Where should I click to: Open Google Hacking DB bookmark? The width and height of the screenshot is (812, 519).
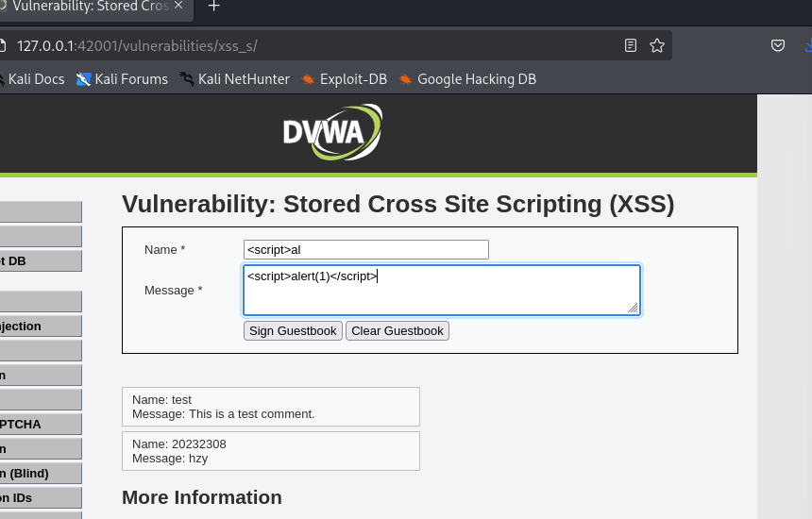coord(467,79)
